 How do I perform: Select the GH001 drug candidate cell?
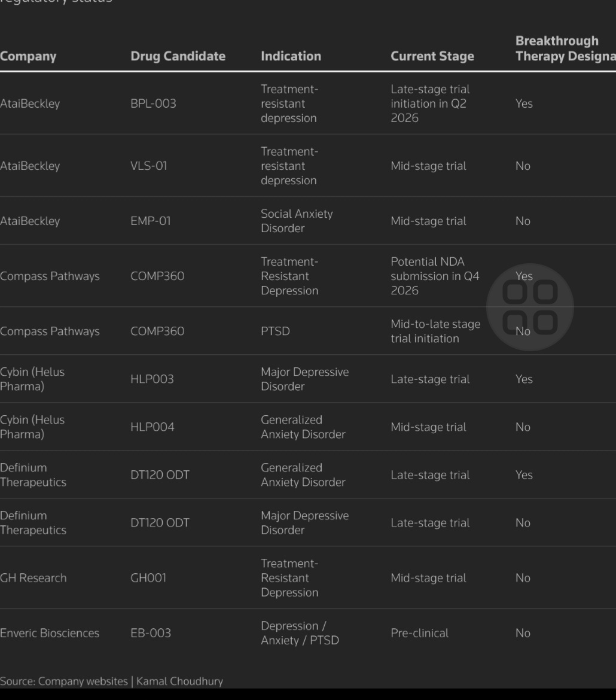click(148, 578)
